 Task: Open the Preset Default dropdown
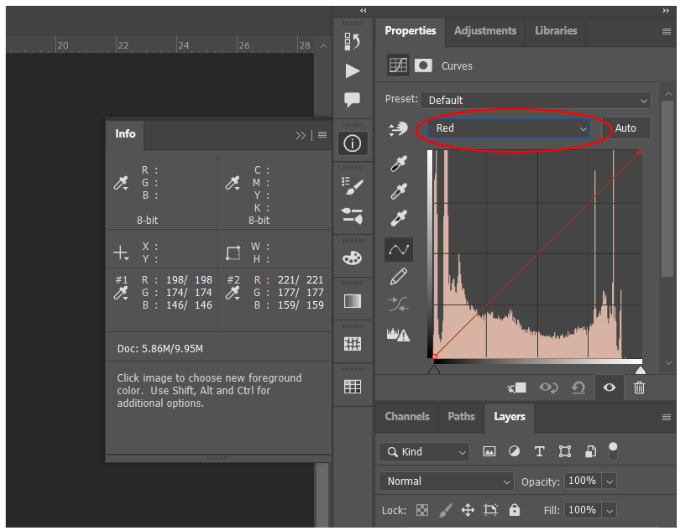coord(535,100)
